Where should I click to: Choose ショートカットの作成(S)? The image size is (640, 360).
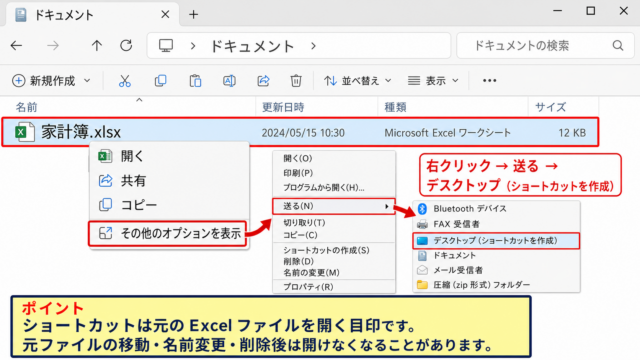point(334,250)
